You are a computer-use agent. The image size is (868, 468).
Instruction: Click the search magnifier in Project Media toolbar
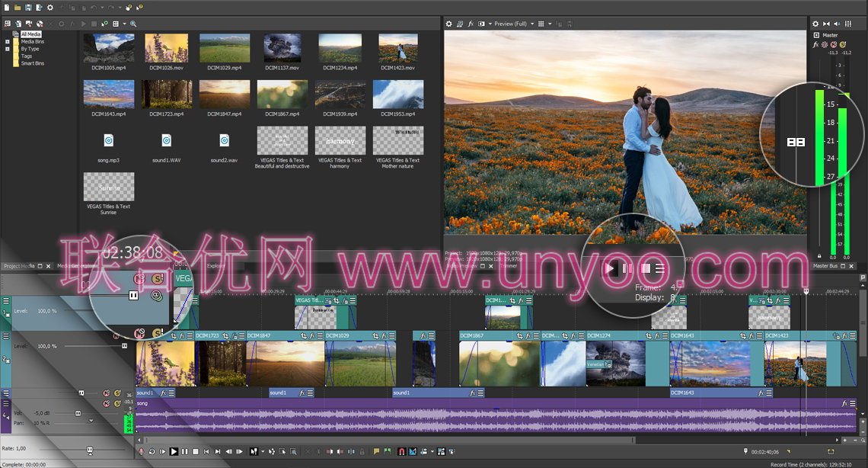[x=133, y=24]
